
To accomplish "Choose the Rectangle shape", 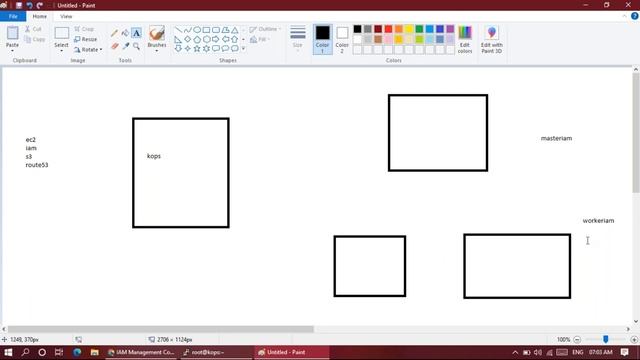I will pyautogui.click(x=206, y=30).
